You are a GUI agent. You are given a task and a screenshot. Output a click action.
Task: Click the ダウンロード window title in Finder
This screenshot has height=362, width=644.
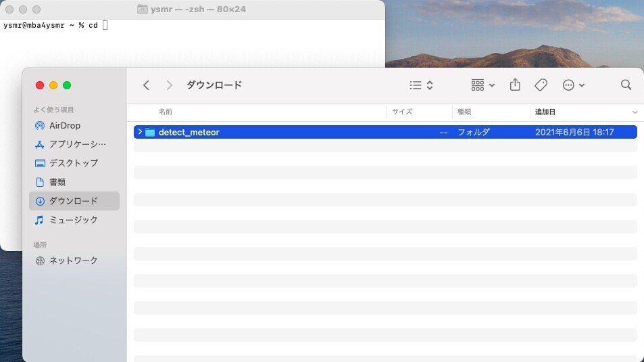coord(214,85)
